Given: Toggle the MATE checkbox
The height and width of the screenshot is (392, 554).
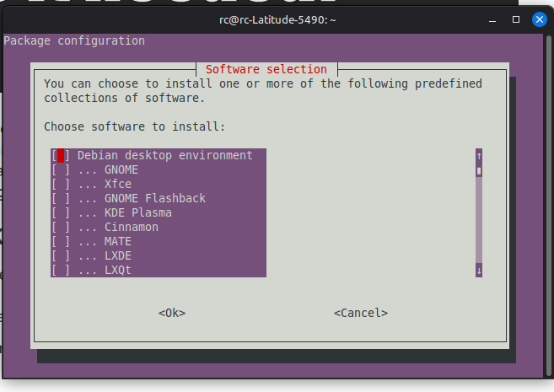Looking at the screenshot, I should (61, 242).
